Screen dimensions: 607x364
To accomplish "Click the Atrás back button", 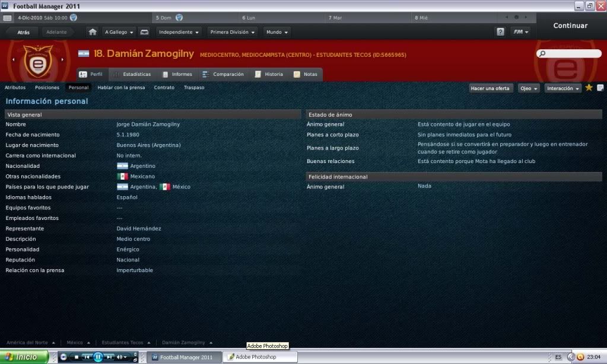I will (x=23, y=32).
